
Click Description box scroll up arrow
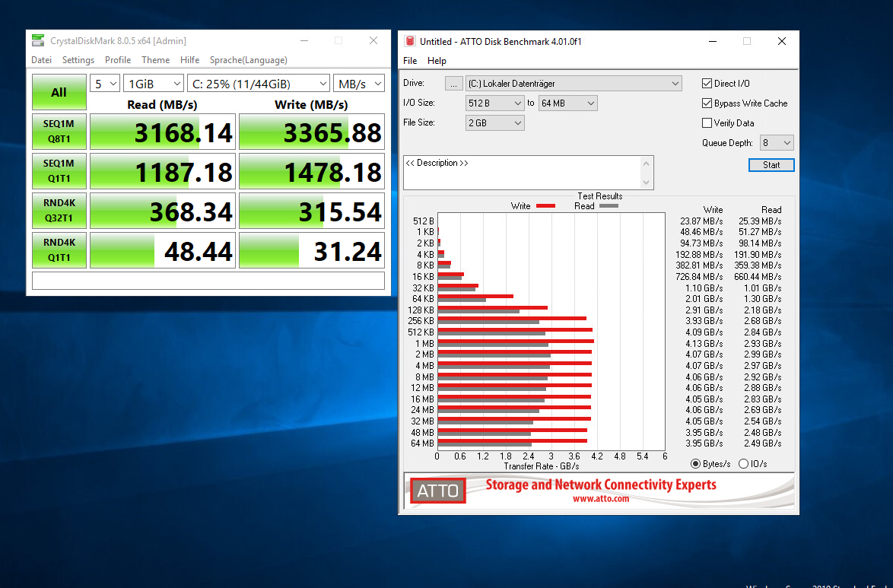click(646, 163)
